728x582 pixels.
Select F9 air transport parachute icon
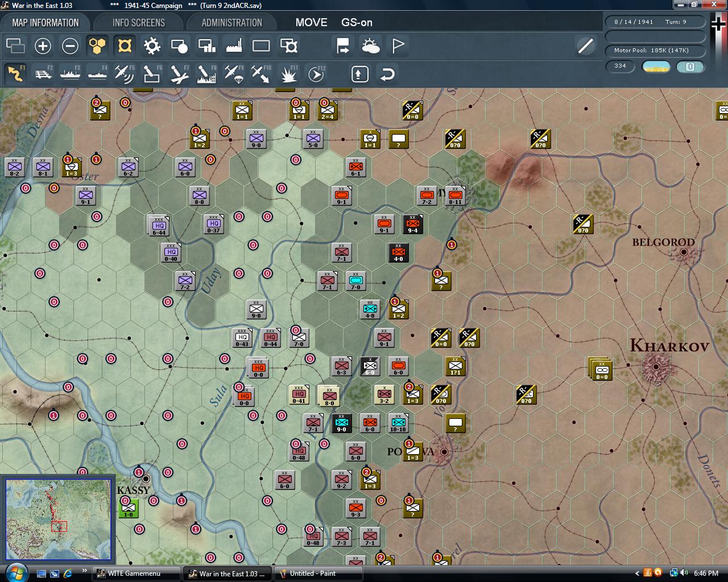(x=234, y=74)
